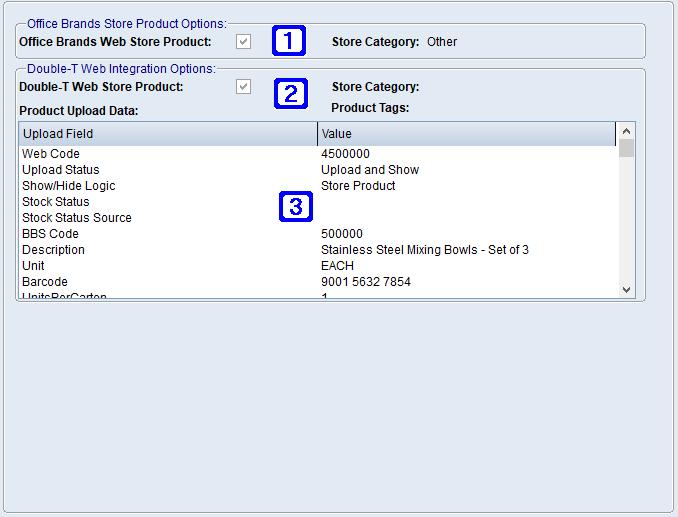
Task: Click the EACH unit value
Action: (x=338, y=266)
